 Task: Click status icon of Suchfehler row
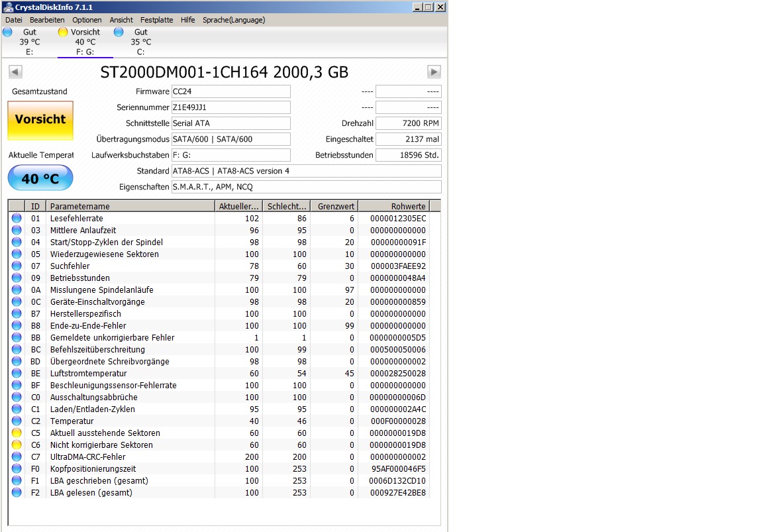click(17, 266)
